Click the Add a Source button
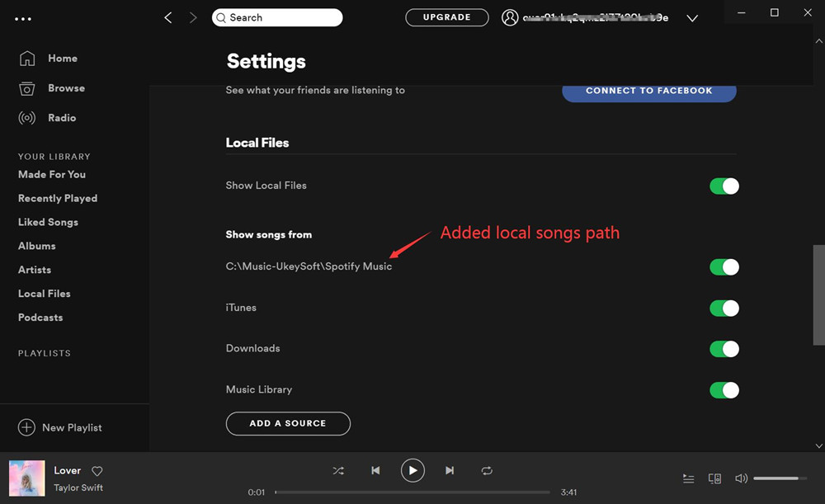Image resolution: width=825 pixels, height=504 pixels. [288, 423]
